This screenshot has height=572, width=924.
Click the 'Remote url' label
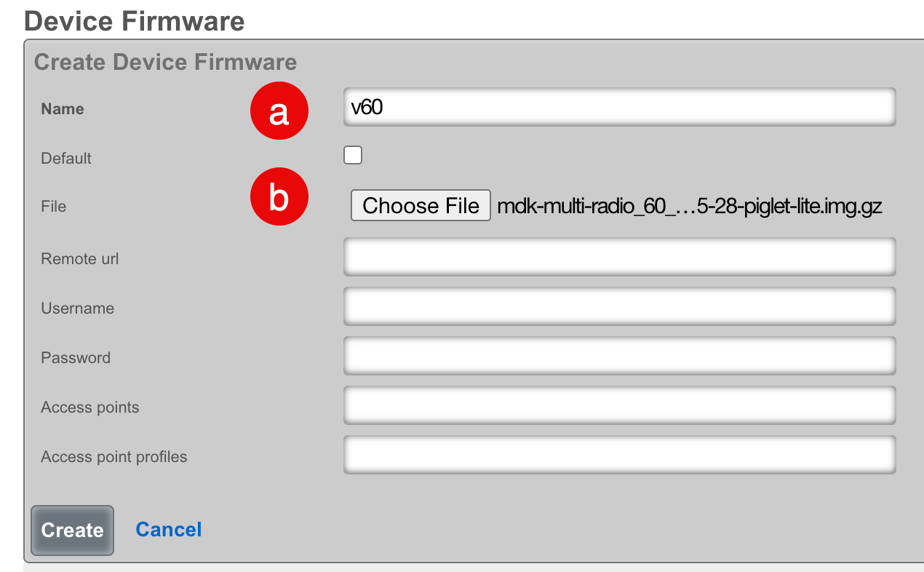[x=80, y=259]
